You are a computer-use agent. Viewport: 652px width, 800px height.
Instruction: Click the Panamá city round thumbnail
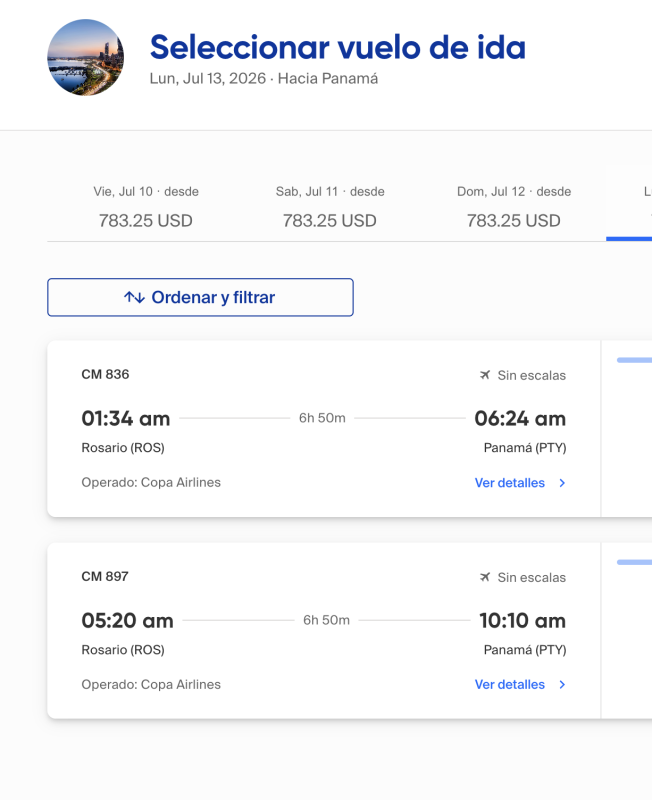coord(86,58)
